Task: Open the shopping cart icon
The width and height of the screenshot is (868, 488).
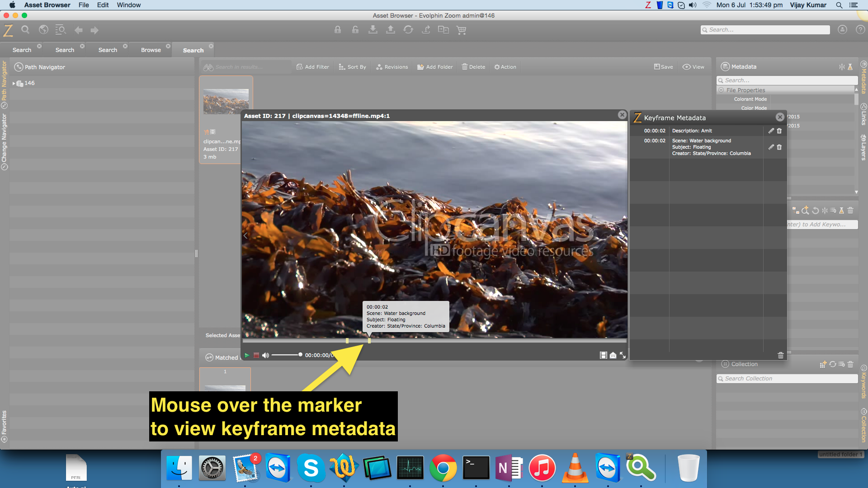Action: coord(462,30)
